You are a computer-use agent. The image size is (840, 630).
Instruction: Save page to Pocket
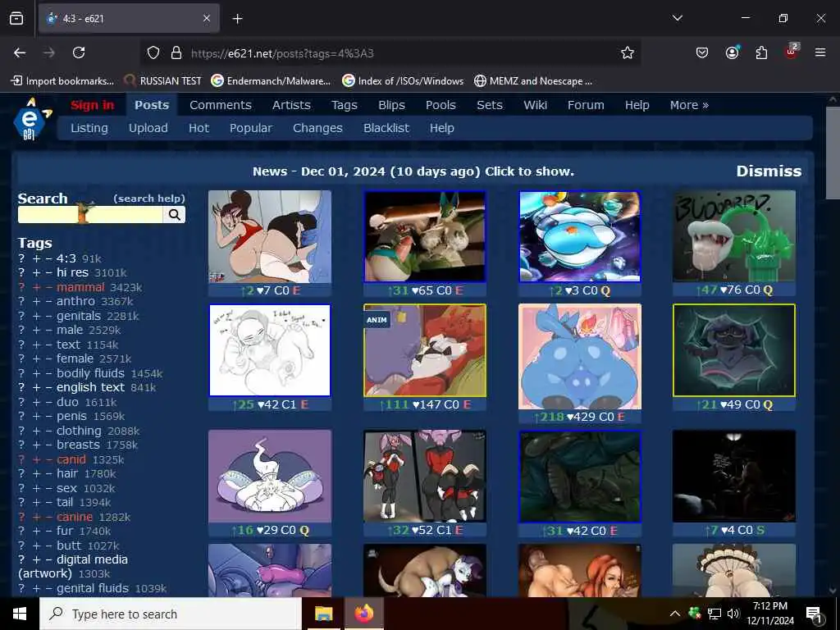pyautogui.click(x=702, y=52)
